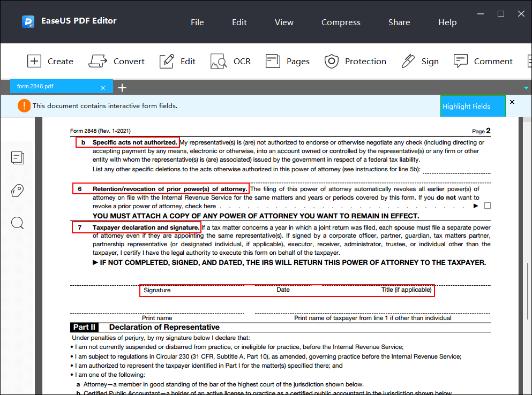Minimize the EaseUS PDF Editor window
This screenshot has width=532, height=395.
pos(481,14)
